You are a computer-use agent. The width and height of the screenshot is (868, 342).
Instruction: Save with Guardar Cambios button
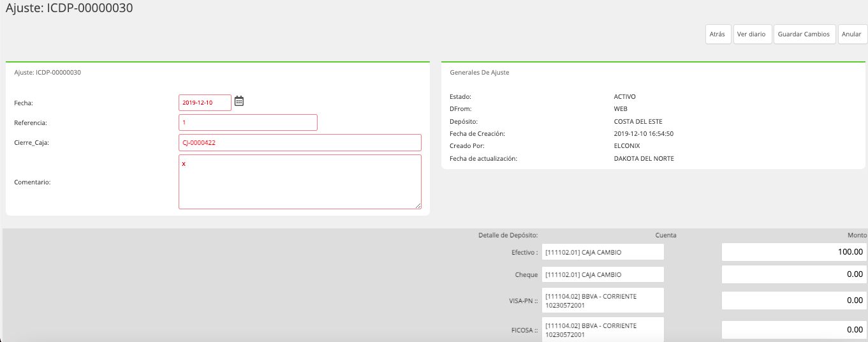point(804,34)
